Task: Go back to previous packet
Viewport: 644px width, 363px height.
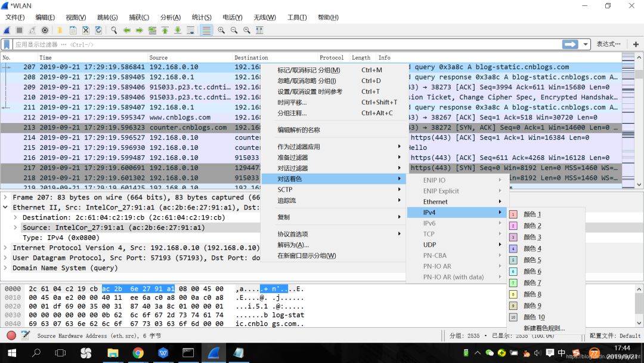Action: pyautogui.click(x=127, y=30)
